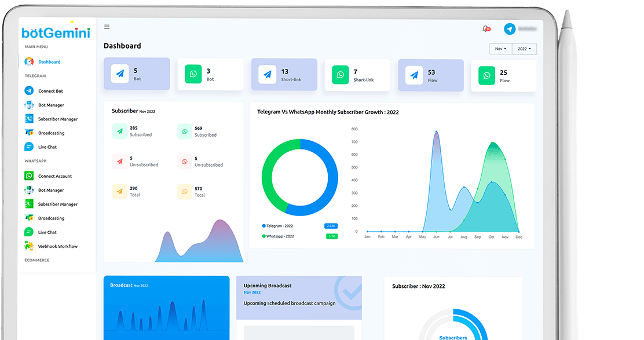The width and height of the screenshot is (644, 340).
Task: Click the notification bell icon
Action: click(x=485, y=28)
